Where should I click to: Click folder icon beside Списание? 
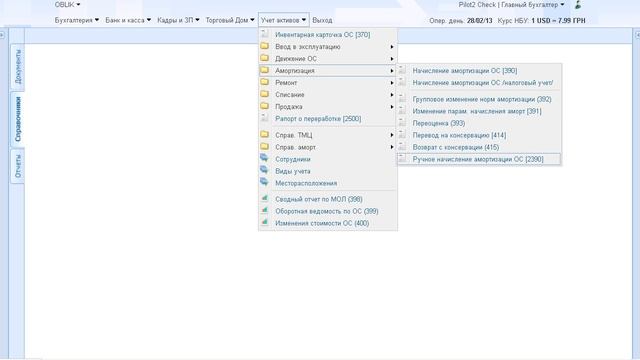click(264, 94)
